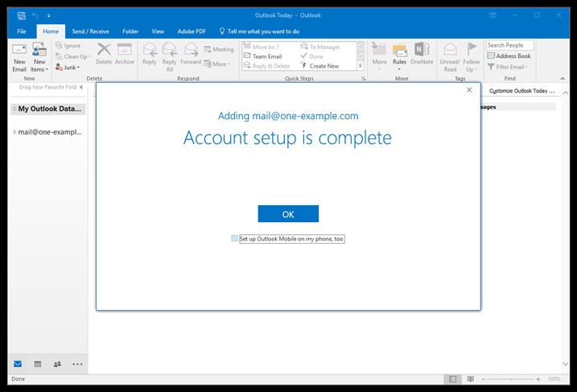Switch to the Adobe PDF tab
The width and height of the screenshot is (577, 392).
click(x=192, y=31)
